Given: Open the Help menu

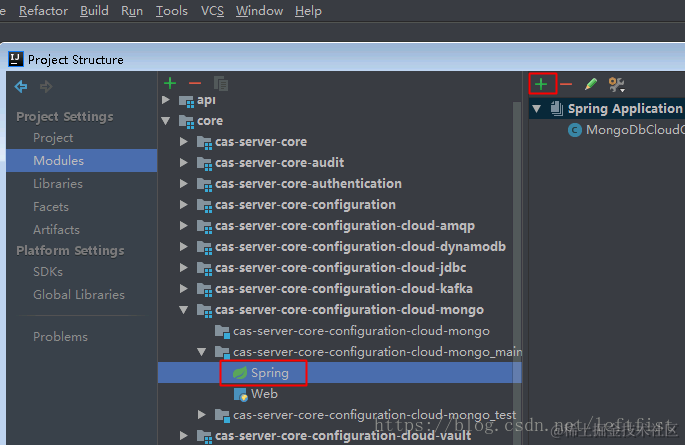Looking at the screenshot, I should tap(308, 11).
